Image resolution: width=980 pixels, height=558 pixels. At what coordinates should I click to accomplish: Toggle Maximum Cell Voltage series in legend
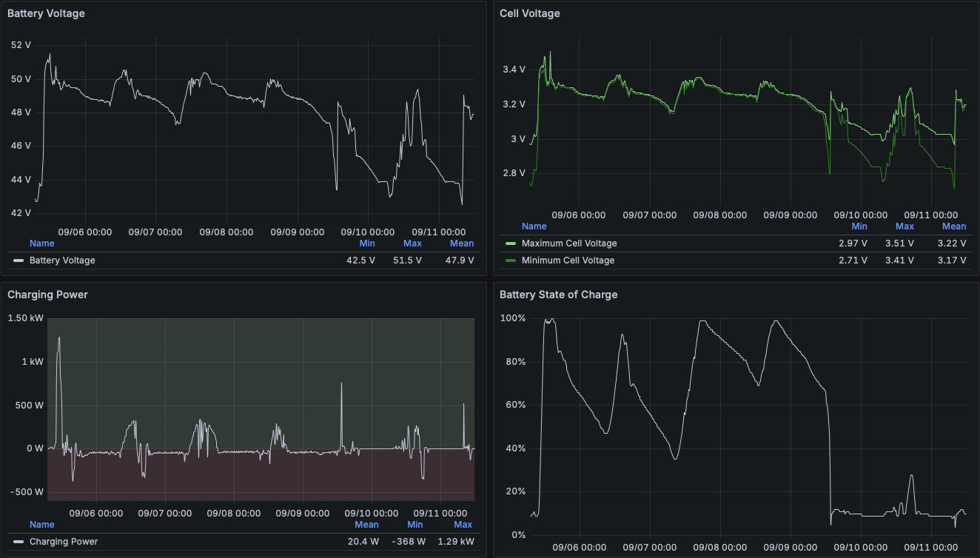[568, 243]
